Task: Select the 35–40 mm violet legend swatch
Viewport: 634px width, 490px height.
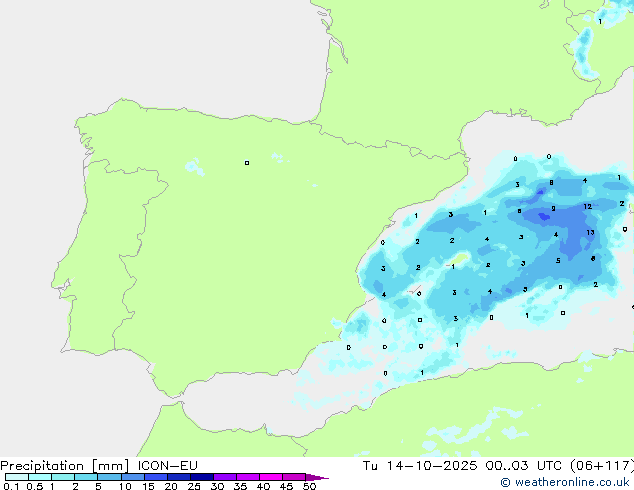Action: click(x=248, y=477)
